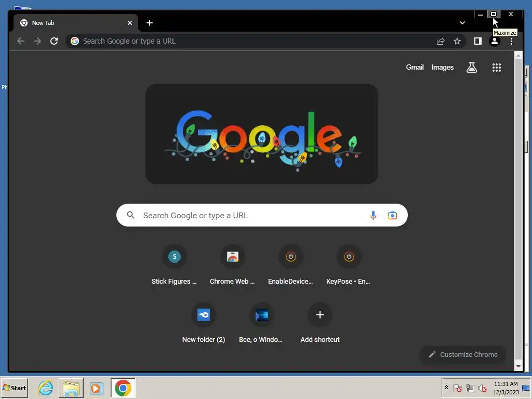Image resolution: width=532 pixels, height=399 pixels.
Task: Start voice search with microphone icon
Action: click(373, 215)
